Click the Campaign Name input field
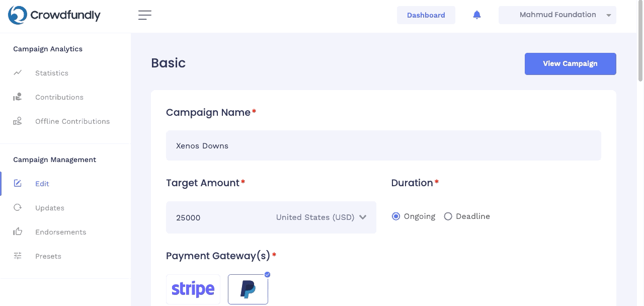This screenshot has width=644, height=306. pos(383,145)
